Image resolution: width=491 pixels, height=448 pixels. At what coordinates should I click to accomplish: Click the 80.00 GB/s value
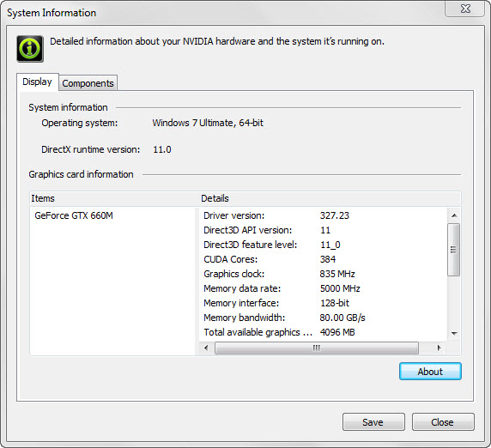[x=342, y=318]
